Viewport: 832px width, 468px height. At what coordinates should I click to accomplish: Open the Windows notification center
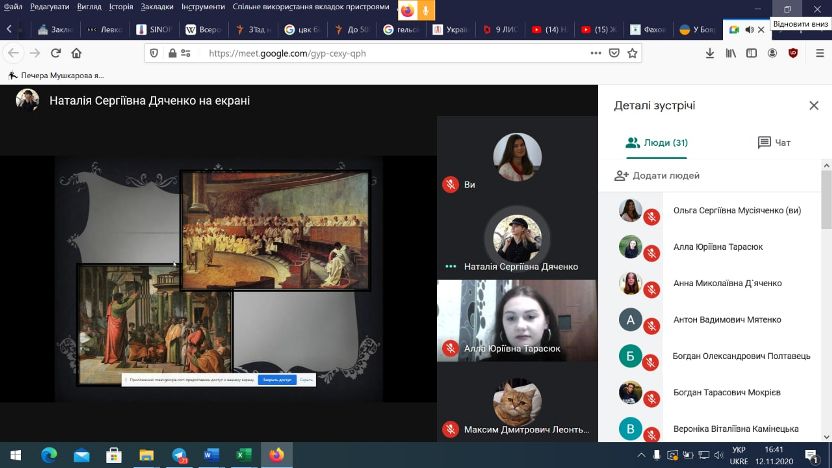pyautogui.click(x=812, y=455)
